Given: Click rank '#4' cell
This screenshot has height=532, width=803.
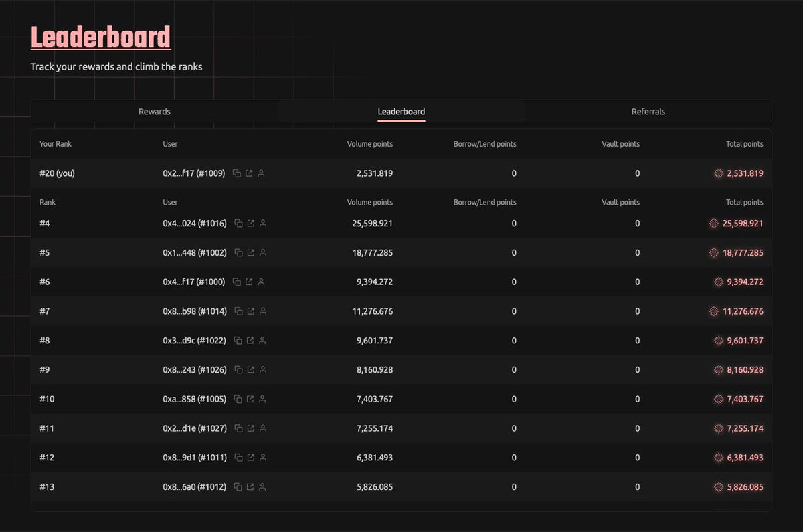Looking at the screenshot, I should coord(45,224).
